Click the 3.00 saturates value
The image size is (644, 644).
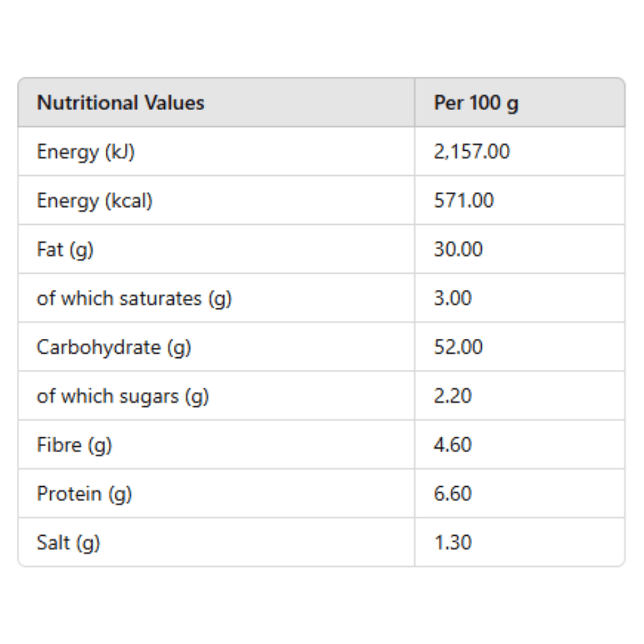point(453,298)
